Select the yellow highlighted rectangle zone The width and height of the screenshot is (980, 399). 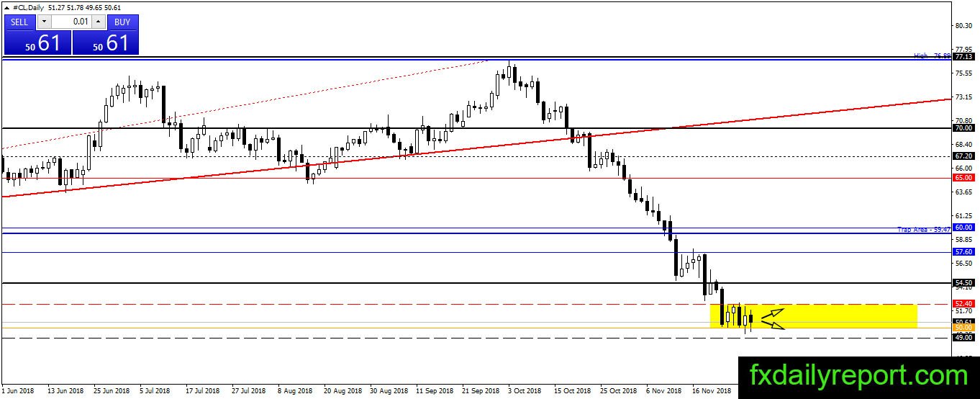[x=814, y=316]
